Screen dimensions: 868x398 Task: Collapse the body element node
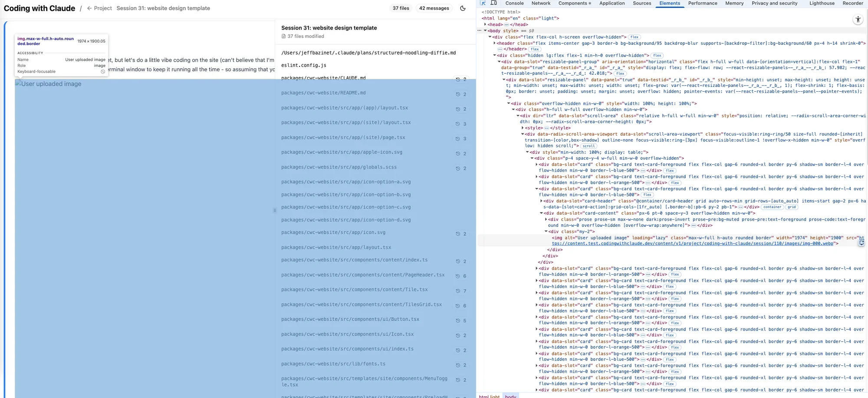[x=485, y=31]
